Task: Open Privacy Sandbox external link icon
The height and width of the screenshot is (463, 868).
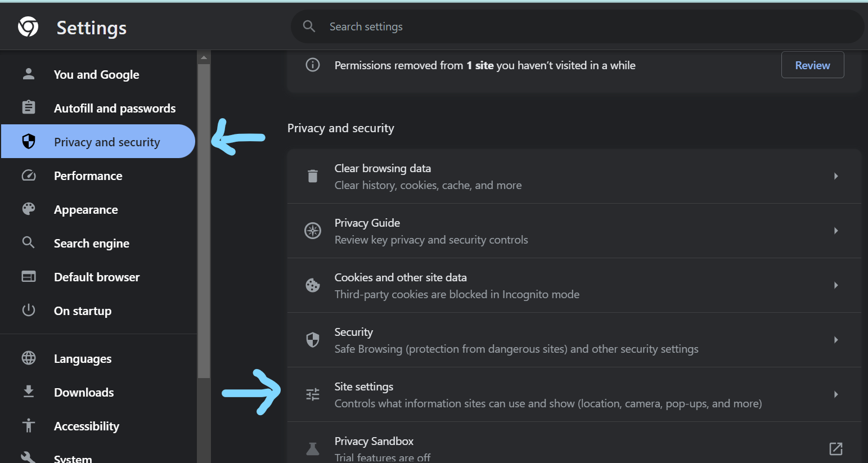Action: [836, 448]
